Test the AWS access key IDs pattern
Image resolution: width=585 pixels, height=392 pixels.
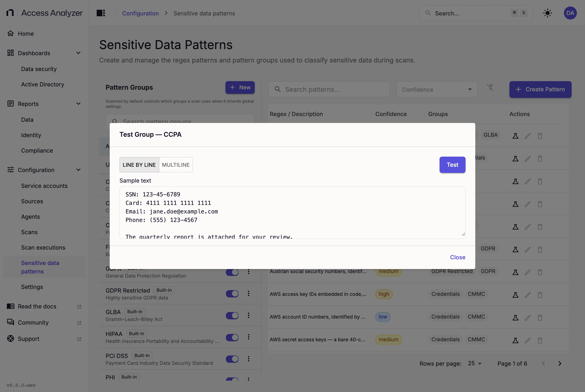pyautogui.click(x=516, y=295)
